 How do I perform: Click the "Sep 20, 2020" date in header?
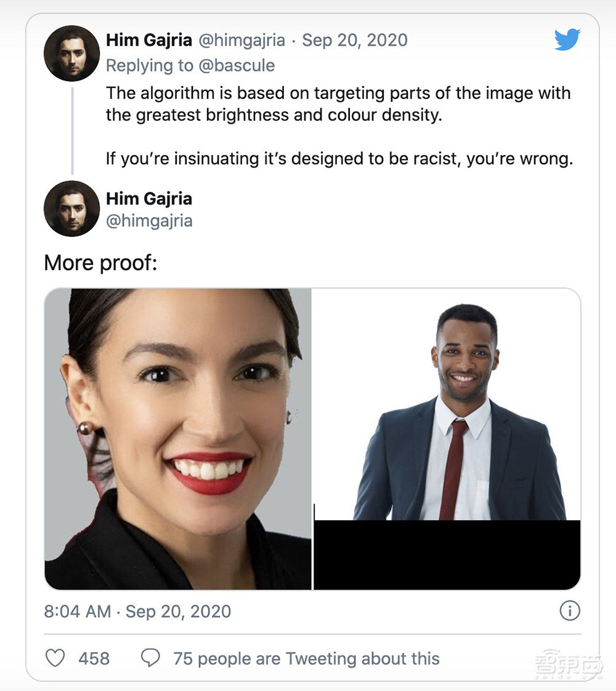(355, 40)
